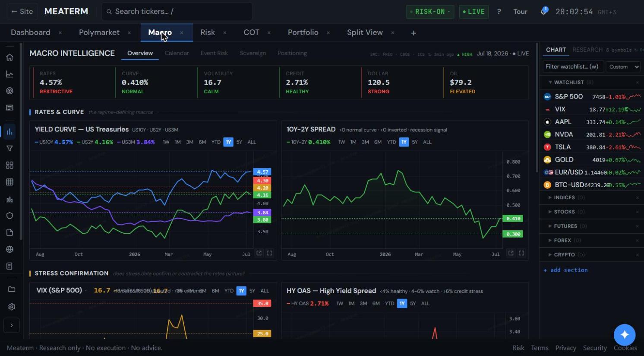Open the Split View tab
644x356 pixels.
365,32
